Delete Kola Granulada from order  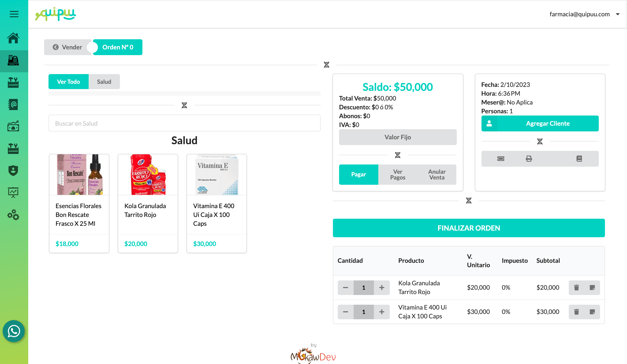(577, 288)
